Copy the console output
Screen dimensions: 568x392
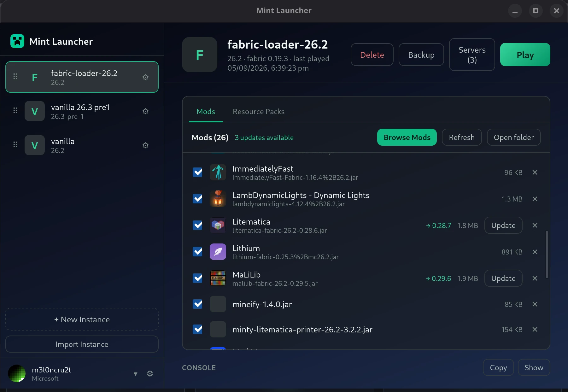(498, 367)
